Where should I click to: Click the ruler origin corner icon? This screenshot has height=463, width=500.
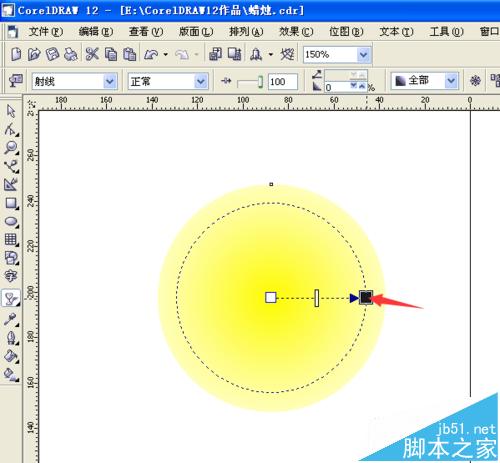(x=31, y=103)
